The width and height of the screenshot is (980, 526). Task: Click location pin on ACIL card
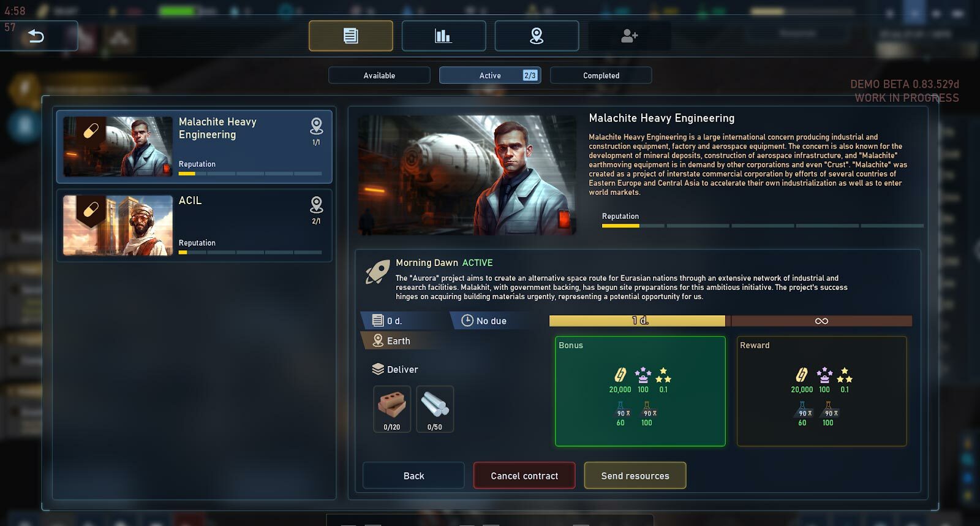(x=317, y=205)
